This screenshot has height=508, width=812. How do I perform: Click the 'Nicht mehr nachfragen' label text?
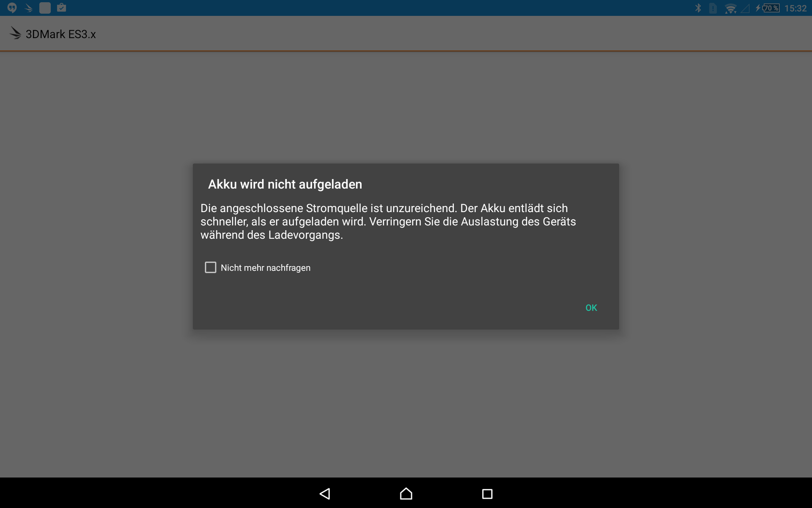pyautogui.click(x=265, y=268)
